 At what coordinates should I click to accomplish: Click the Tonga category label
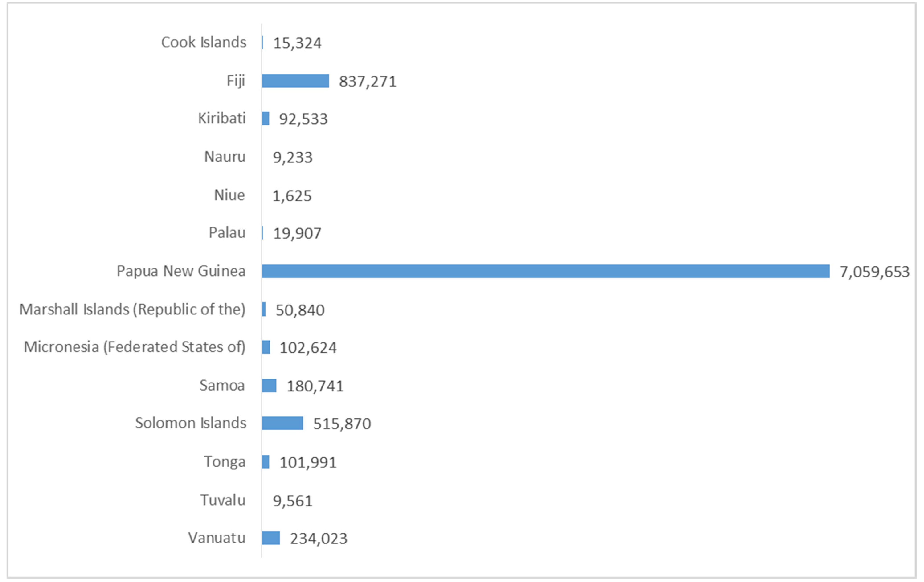[x=225, y=462]
